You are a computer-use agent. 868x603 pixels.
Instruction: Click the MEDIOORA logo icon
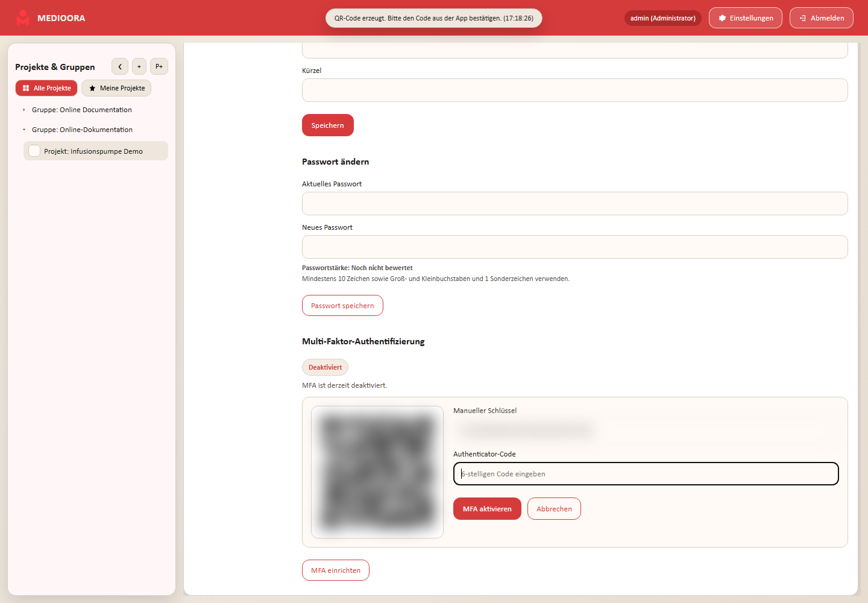pyautogui.click(x=23, y=18)
